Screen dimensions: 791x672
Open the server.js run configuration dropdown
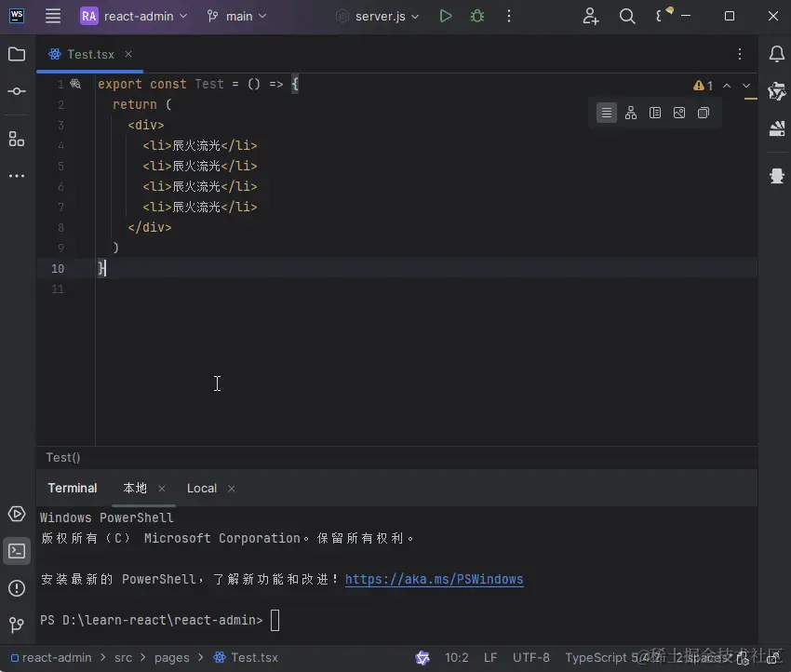(378, 16)
